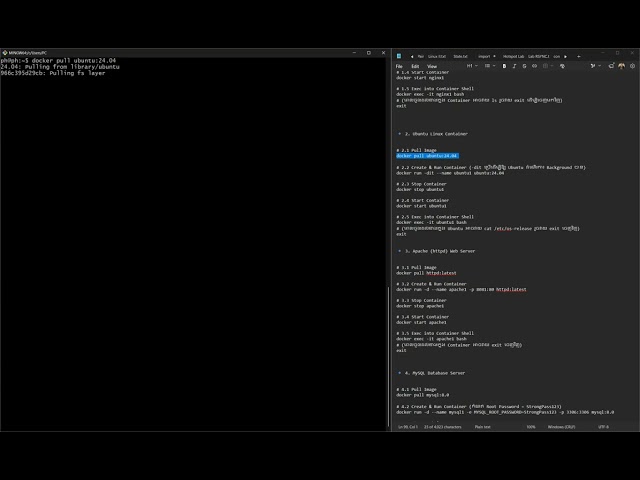Click 'docker run -dit --name ubuntu1' line
Viewport: 640px width, 480px height.
click(x=450, y=173)
